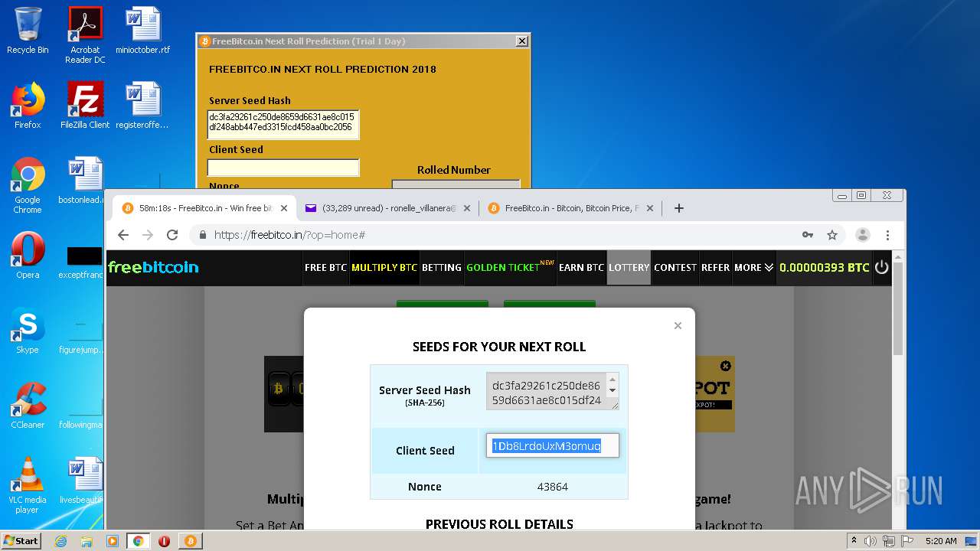Click server seed hash scroll down arrow

click(x=612, y=390)
